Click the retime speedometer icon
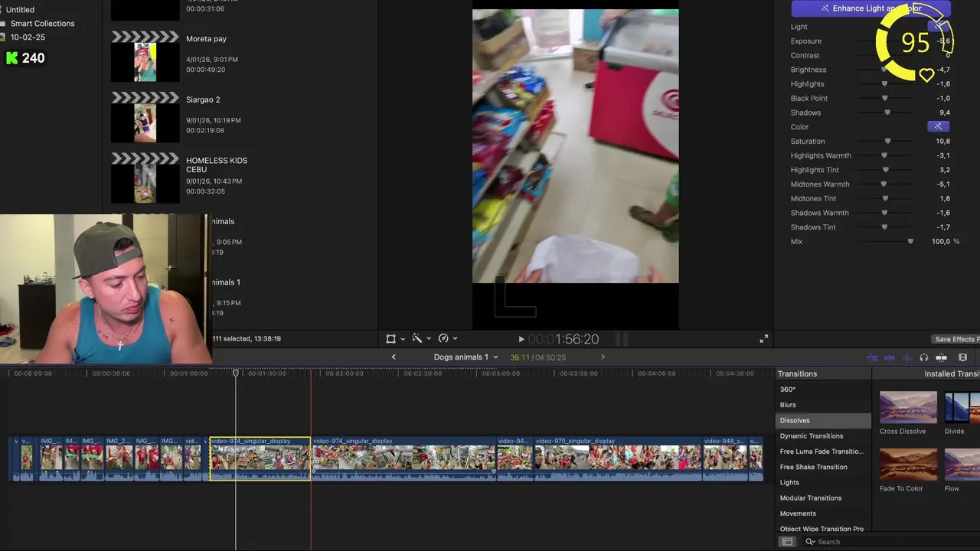This screenshot has height=551, width=980. pos(443,338)
